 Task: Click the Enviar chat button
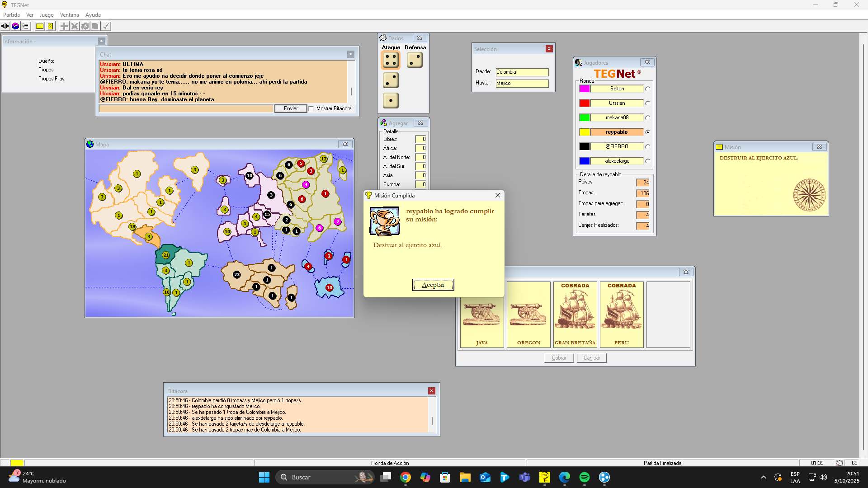(290, 108)
